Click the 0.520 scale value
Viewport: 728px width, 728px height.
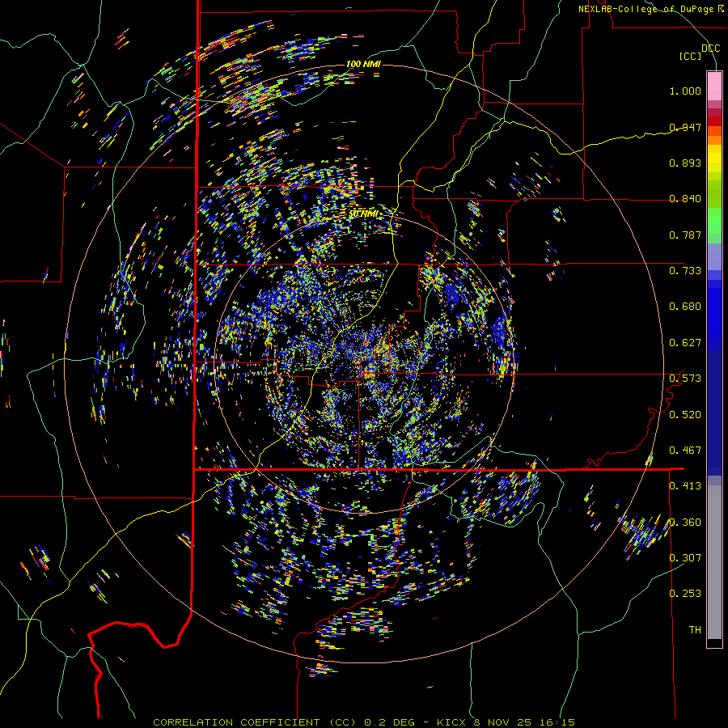coord(685,414)
